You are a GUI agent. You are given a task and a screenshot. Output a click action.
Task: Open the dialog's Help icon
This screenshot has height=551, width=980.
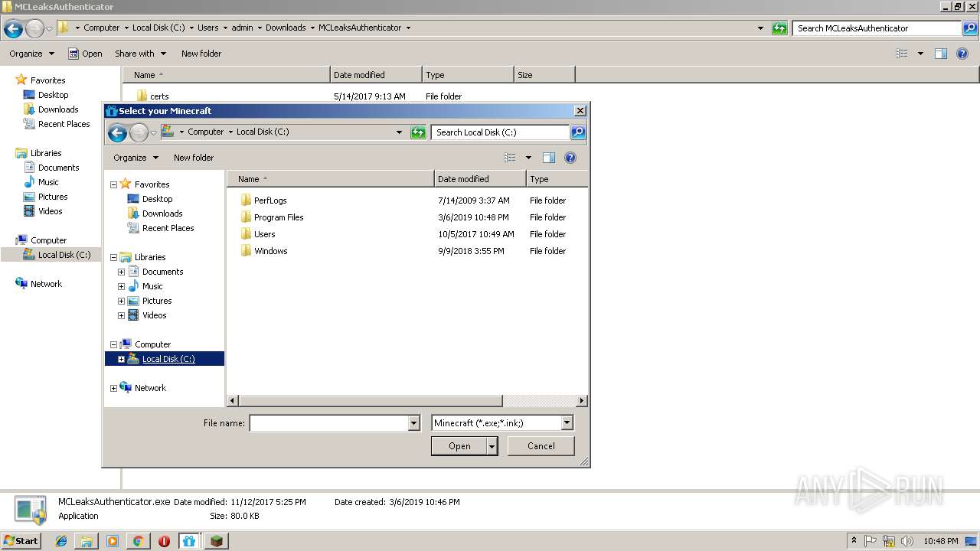570,158
